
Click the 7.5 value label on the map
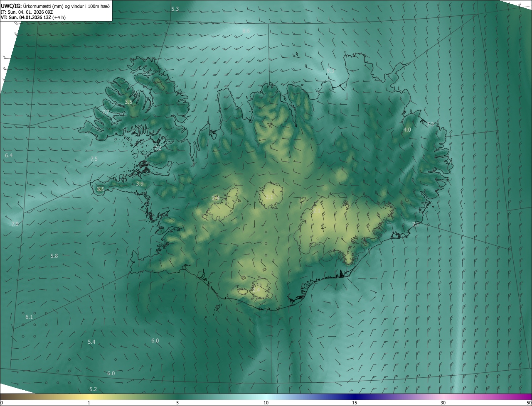coord(94,159)
